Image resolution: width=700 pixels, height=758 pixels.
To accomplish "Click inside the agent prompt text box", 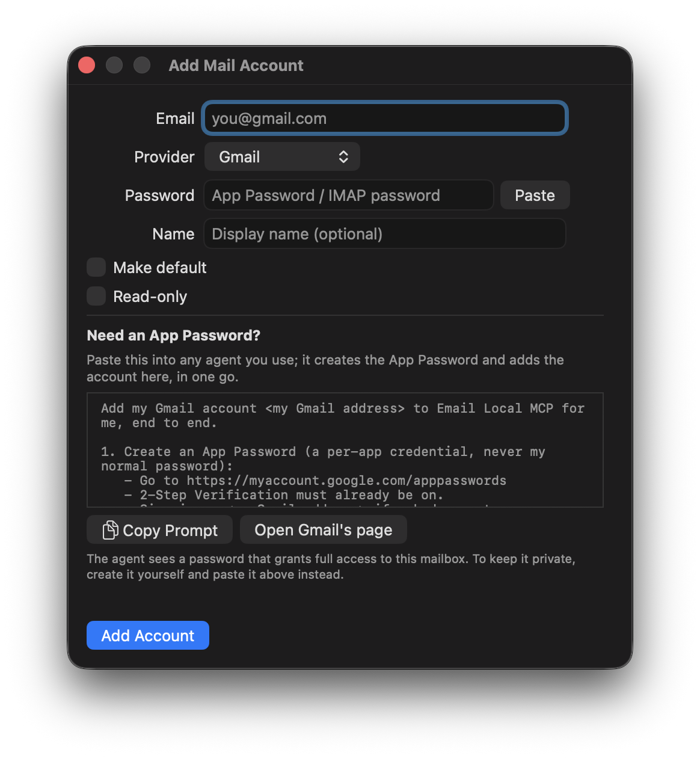I will (345, 450).
